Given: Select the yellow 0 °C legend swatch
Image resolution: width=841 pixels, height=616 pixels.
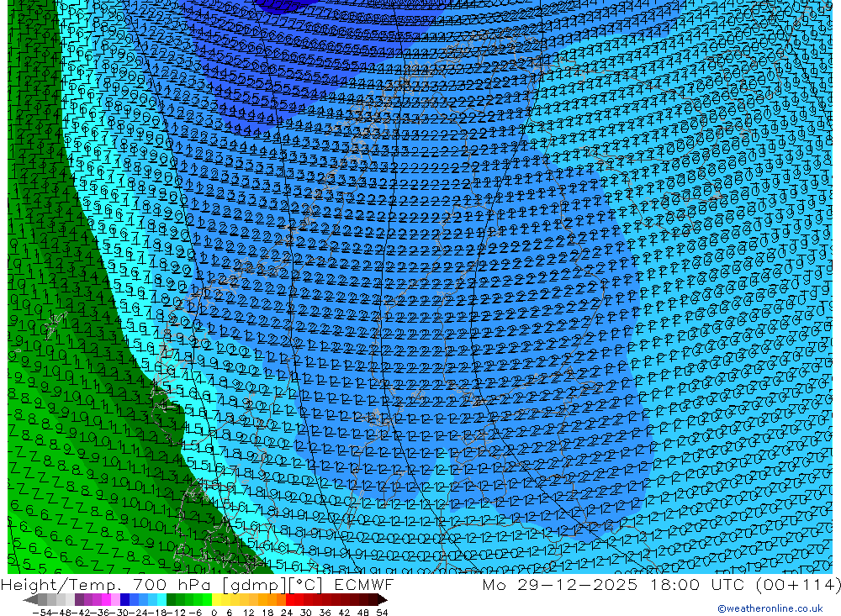Looking at the screenshot, I should [x=217, y=599].
